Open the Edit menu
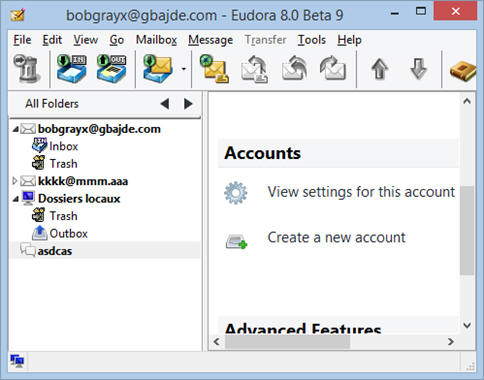Image resolution: width=484 pixels, height=380 pixels. coord(52,40)
